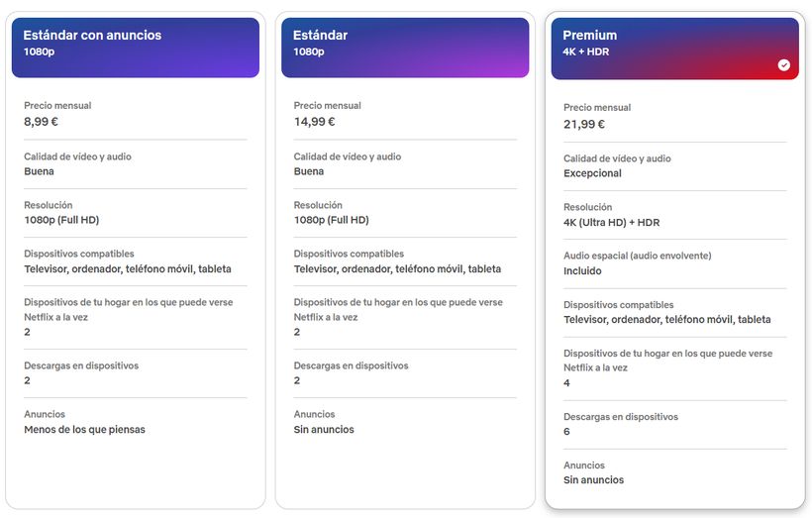
Task: Click the 8,99 € monthly price
Action: click(x=42, y=122)
